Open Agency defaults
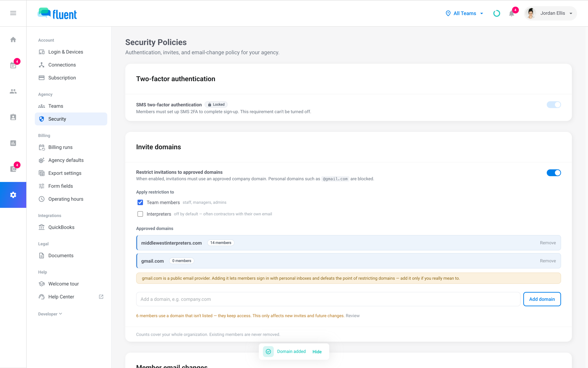Image resolution: width=588 pixels, height=368 pixels. (71, 160)
